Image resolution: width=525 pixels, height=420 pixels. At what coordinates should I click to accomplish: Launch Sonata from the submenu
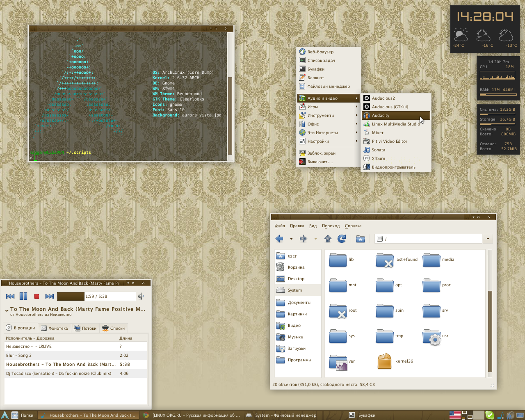(396, 150)
